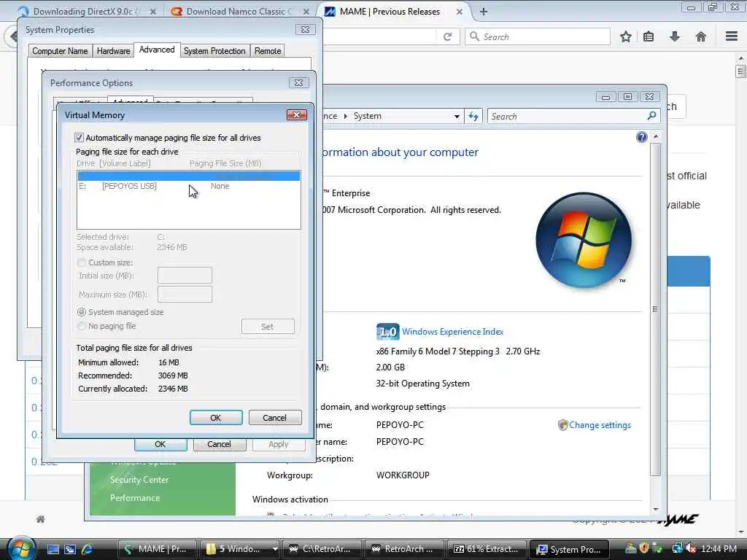The image size is (747, 560).
Task: Click the home icon at page bottom
Action: coord(41,519)
